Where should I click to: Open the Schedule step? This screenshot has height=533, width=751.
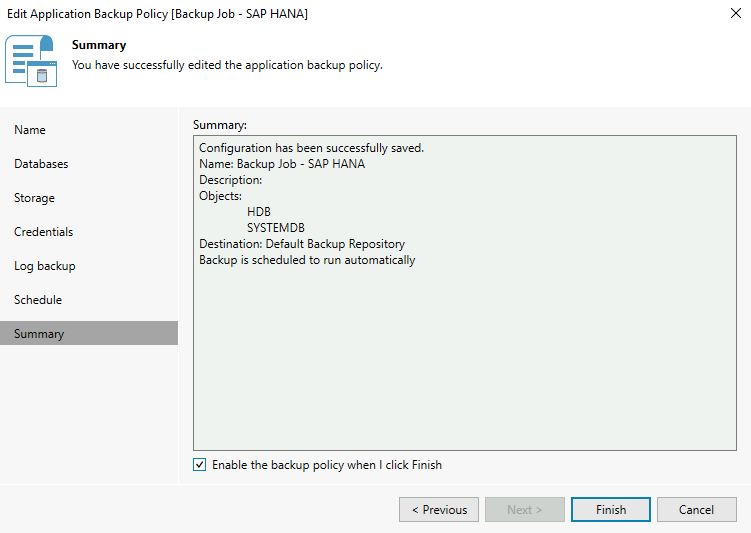pyautogui.click(x=38, y=300)
